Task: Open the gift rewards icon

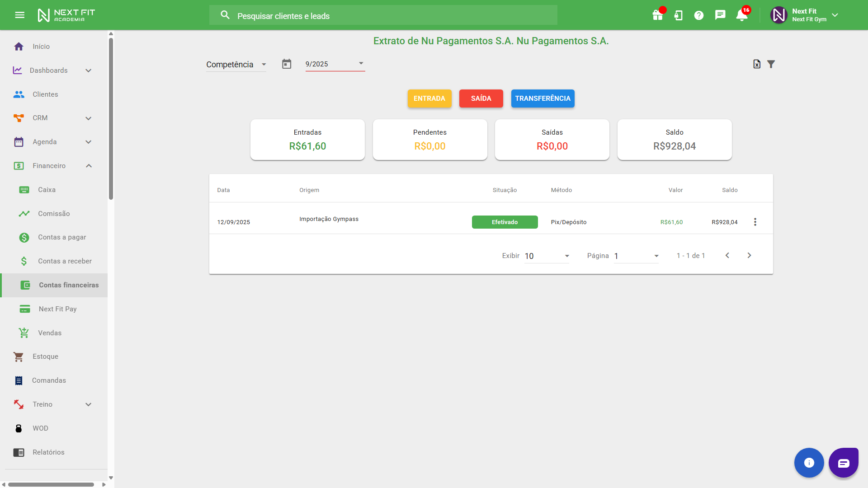Action: click(658, 15)
